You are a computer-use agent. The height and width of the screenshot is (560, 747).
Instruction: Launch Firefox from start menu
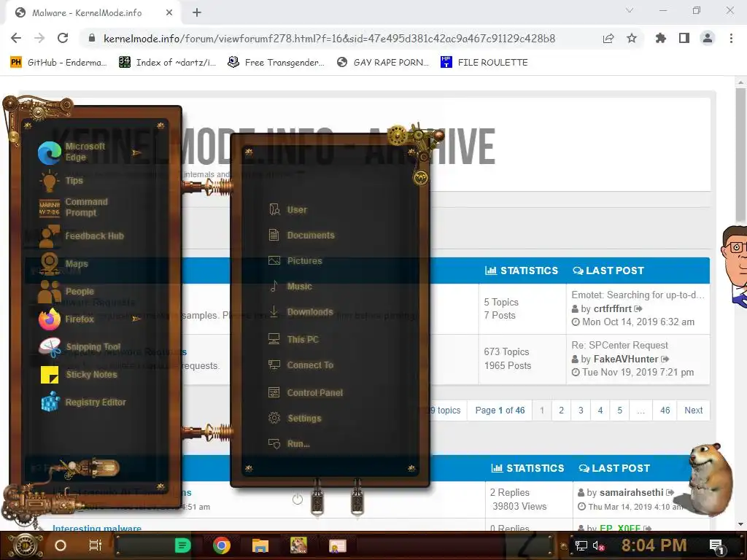[x=66, y=319]
